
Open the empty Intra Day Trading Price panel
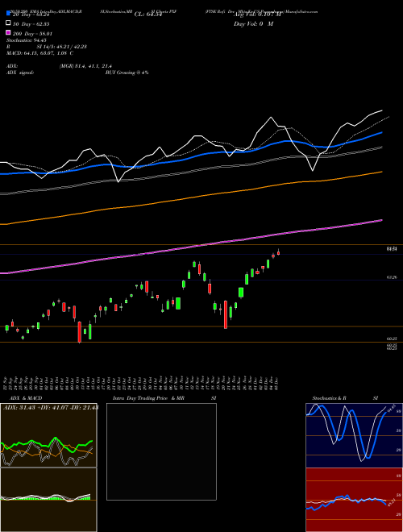pyautogui.click(x=161, y=451)
